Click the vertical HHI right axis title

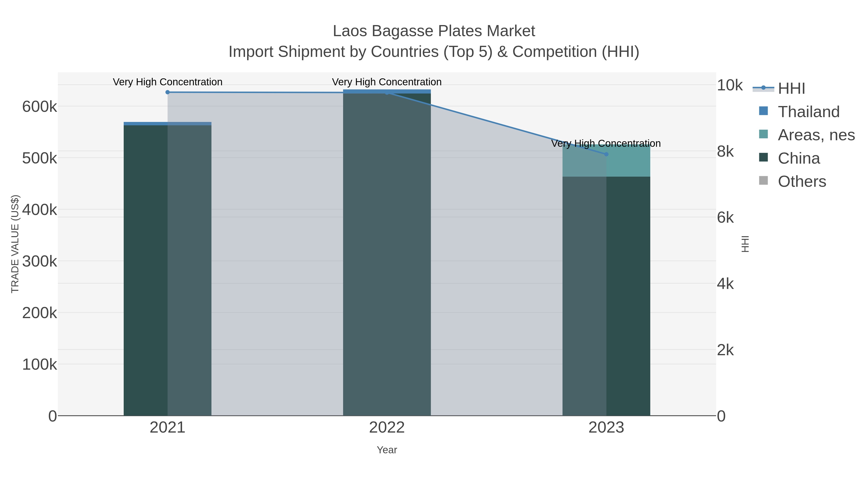[745, 244]
